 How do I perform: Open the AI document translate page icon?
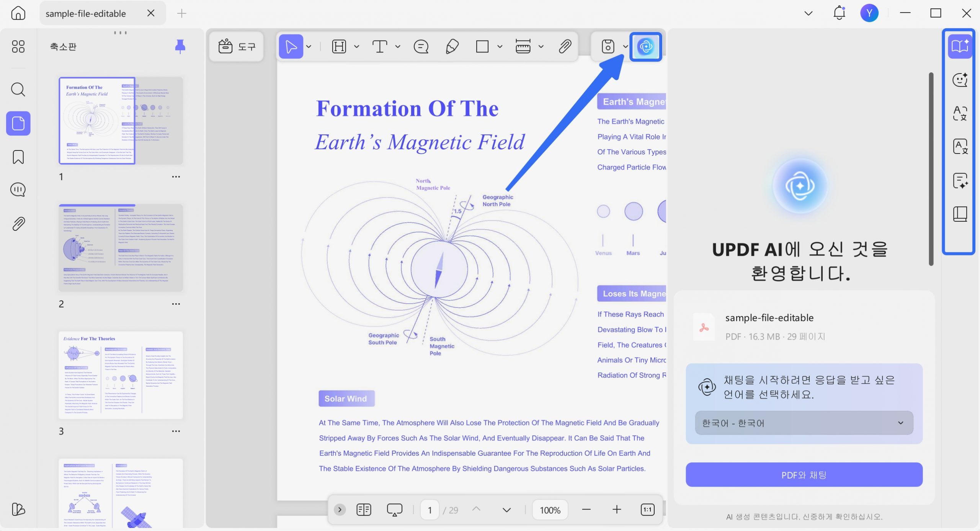point(960,147)
